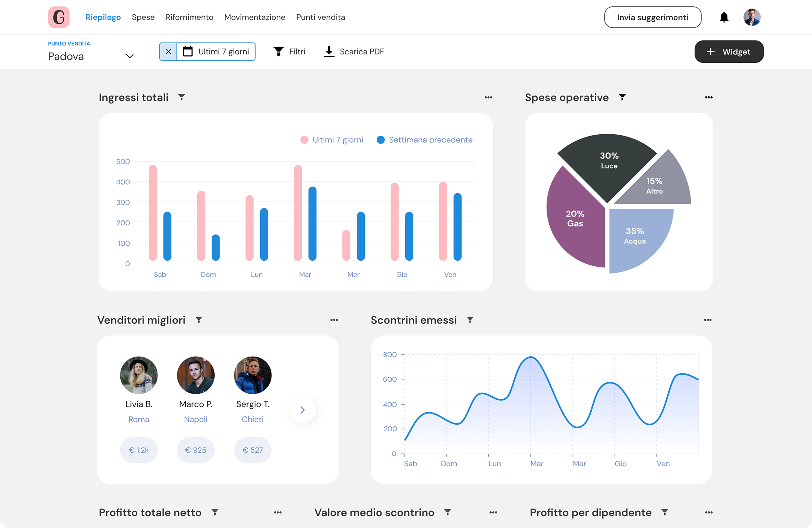Viewport: 812px width, 528px height.
Task: Open filter for Ingressi totali widget
Action: click(182, 97)
